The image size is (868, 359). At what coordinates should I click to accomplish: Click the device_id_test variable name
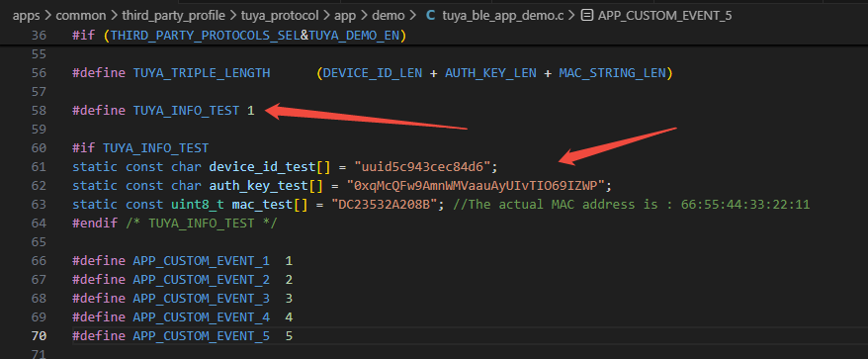(262, 167)
